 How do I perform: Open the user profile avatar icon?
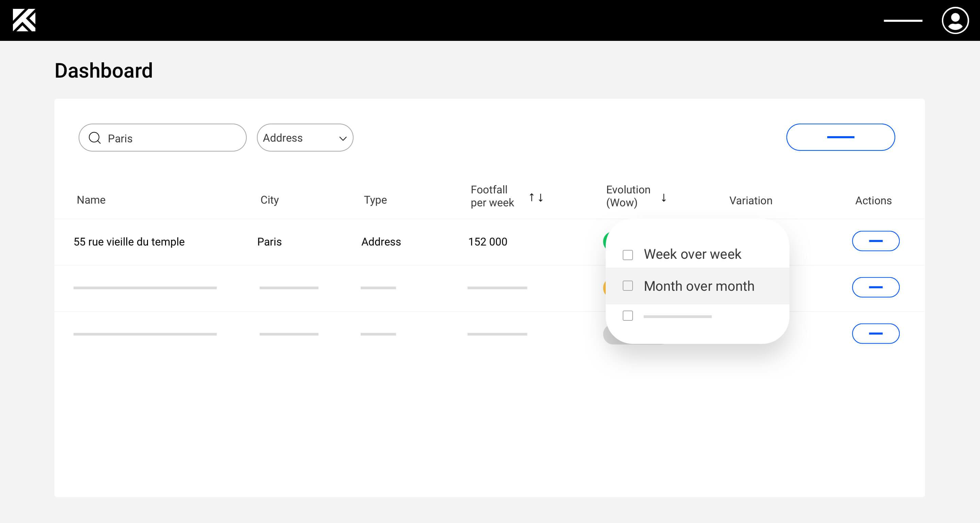[x=955, y=20]
